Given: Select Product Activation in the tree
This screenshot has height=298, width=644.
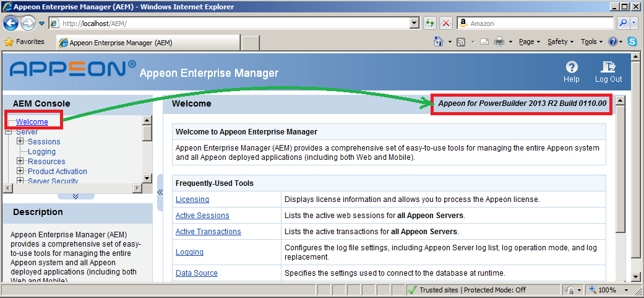Looking at the screenshot, I should point(58,172).
